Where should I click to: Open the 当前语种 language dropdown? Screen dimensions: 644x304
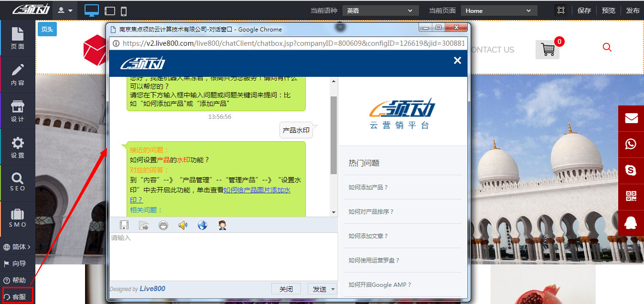tap(380, 10)
